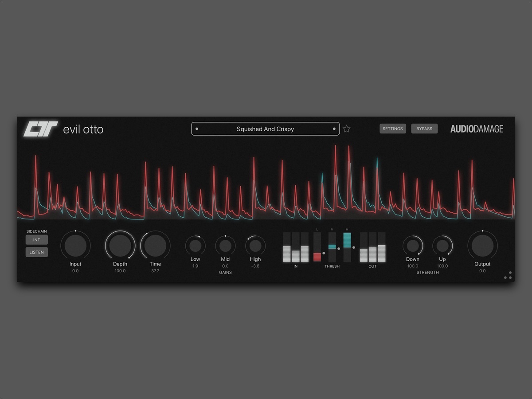
Task: Click the Time knob
Action: [x=155, y=246]
